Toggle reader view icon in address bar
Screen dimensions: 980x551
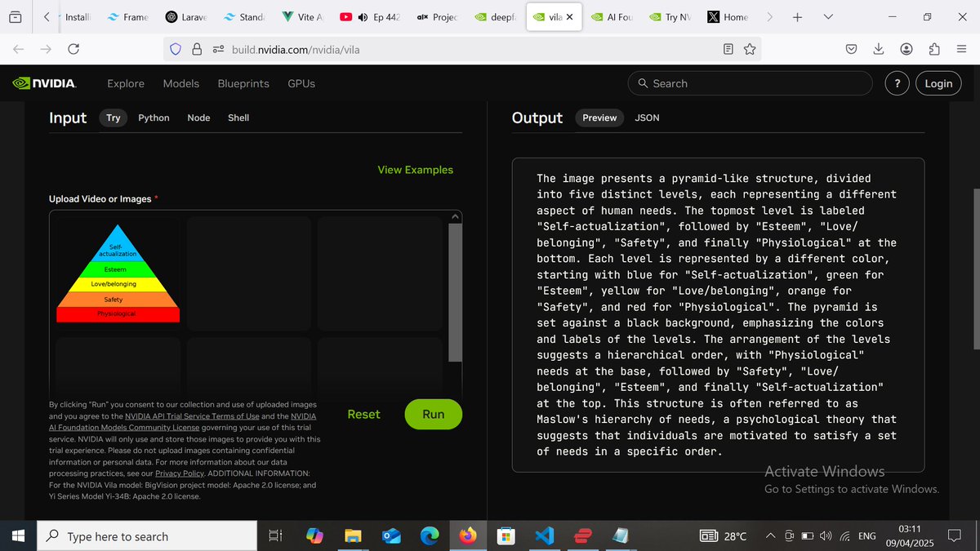(728, 49)
